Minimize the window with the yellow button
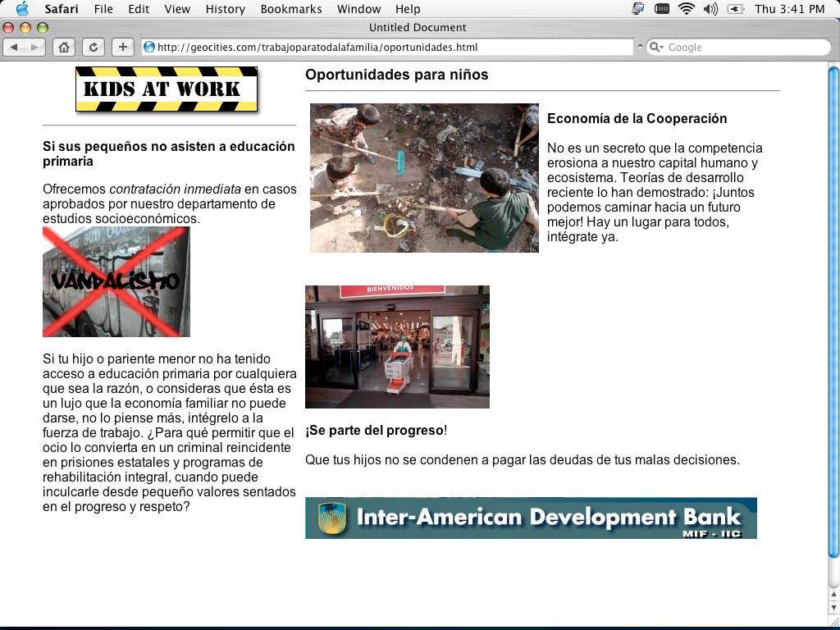The height and width of the screenshot is (630, 840). (25, 28)
